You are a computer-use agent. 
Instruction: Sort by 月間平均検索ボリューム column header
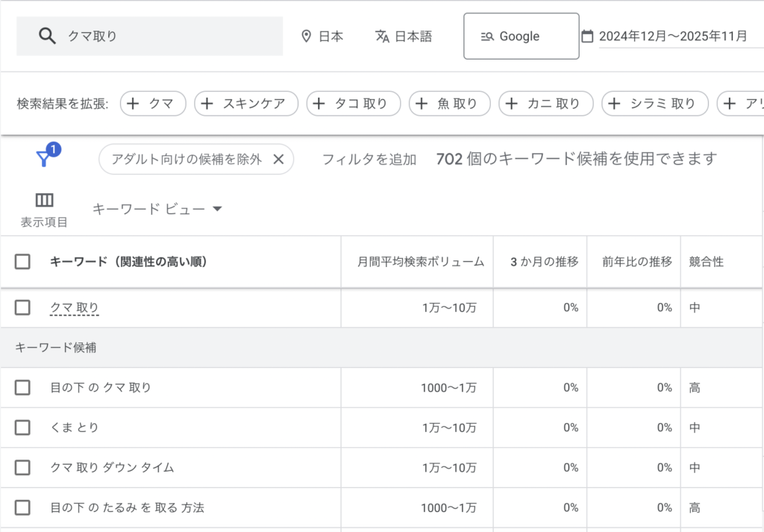coord(421,262)
